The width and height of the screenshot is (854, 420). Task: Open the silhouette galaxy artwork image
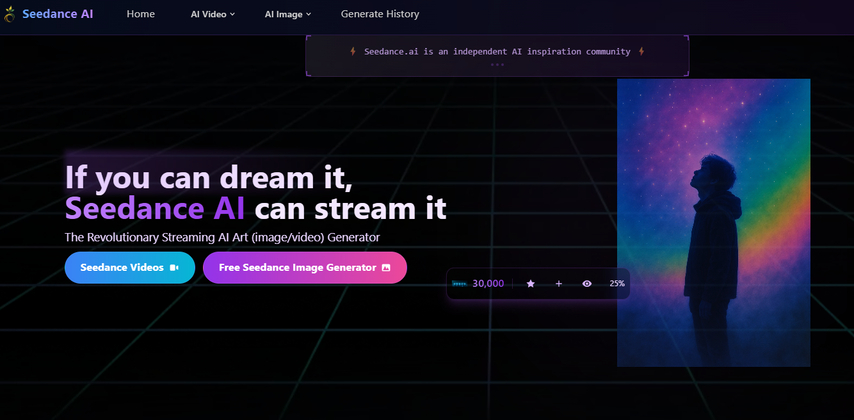(713, 223)
